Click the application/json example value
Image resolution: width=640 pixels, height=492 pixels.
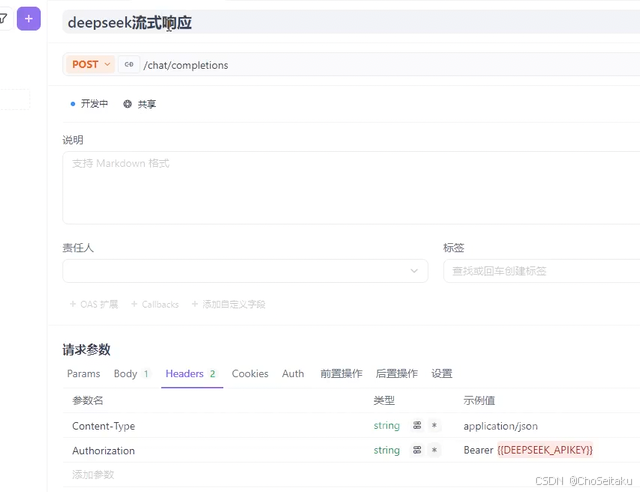[x=500, y=426]
